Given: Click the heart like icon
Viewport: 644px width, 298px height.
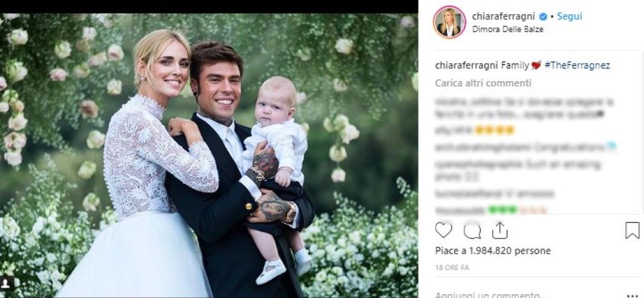Looking at the screenshot, I should [x=443, y=230].
